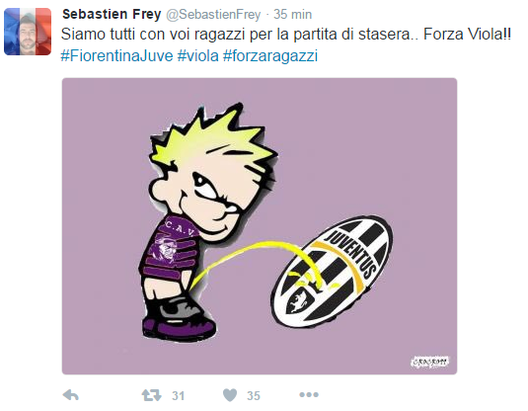Open the more options ellipsis
Viewport: 528px width, 411px height.
[309, 395]
